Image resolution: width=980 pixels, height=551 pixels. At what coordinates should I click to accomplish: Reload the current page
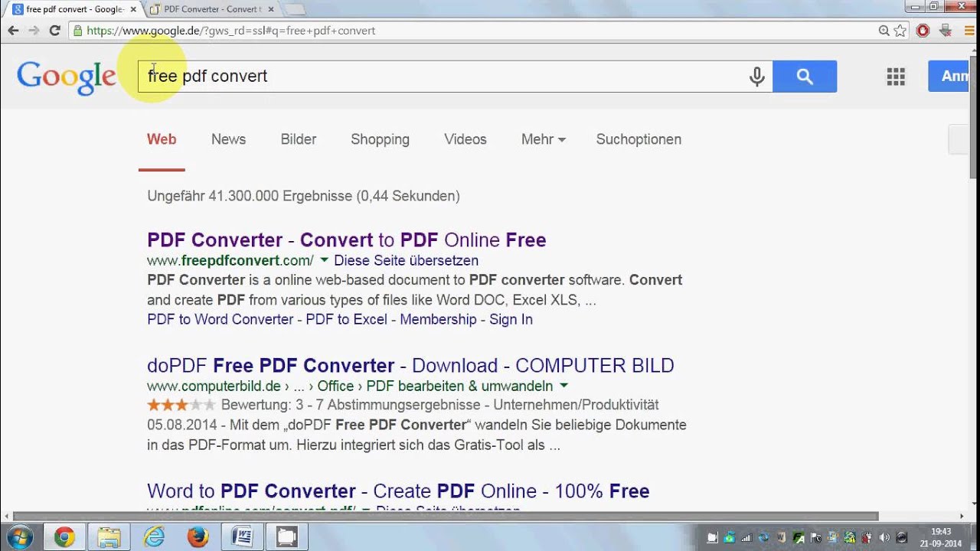click(54, 31)
